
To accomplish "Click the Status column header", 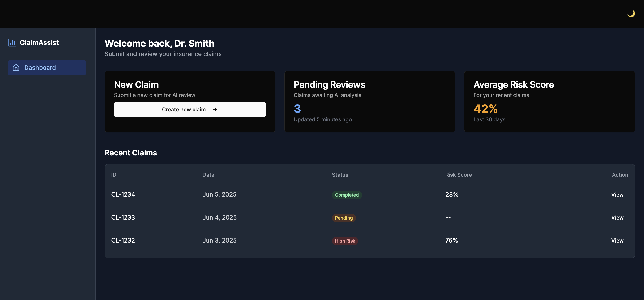I will pos(340,175).
